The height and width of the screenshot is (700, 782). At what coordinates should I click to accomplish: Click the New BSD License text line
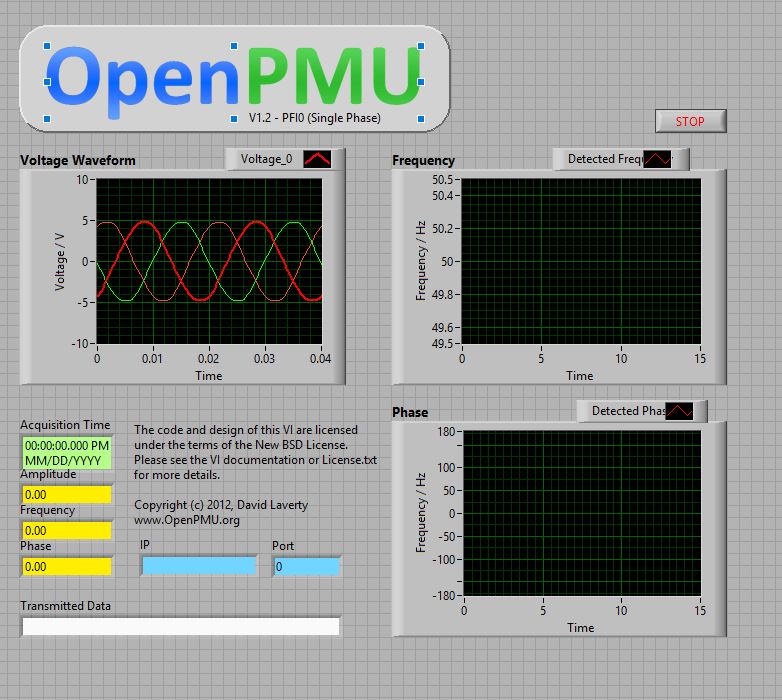point(241,445)
